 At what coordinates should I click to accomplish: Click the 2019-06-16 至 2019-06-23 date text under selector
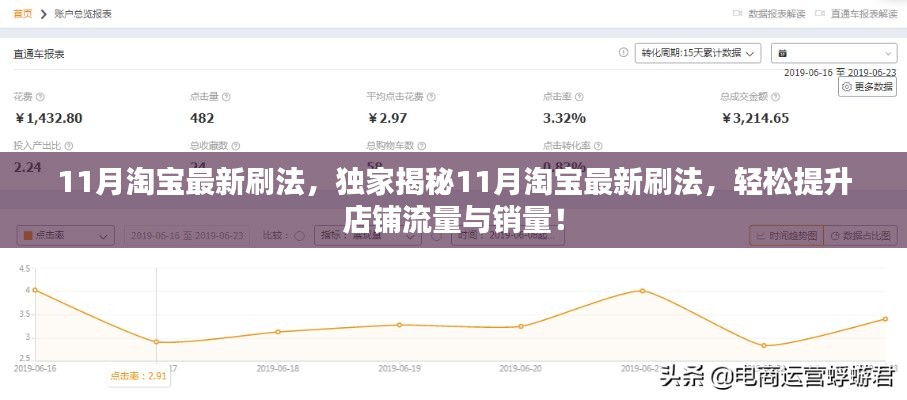[840, 72]
